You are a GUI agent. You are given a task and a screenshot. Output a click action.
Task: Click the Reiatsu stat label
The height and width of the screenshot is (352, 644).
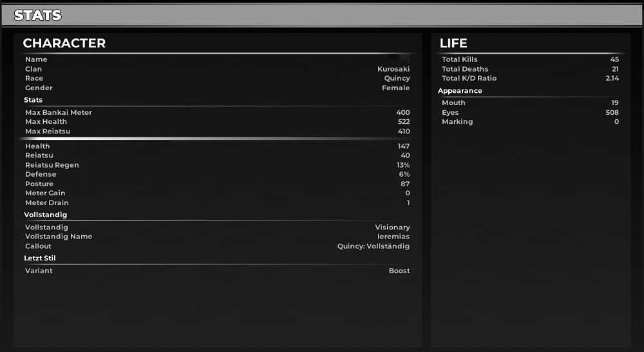coord(39,155)
